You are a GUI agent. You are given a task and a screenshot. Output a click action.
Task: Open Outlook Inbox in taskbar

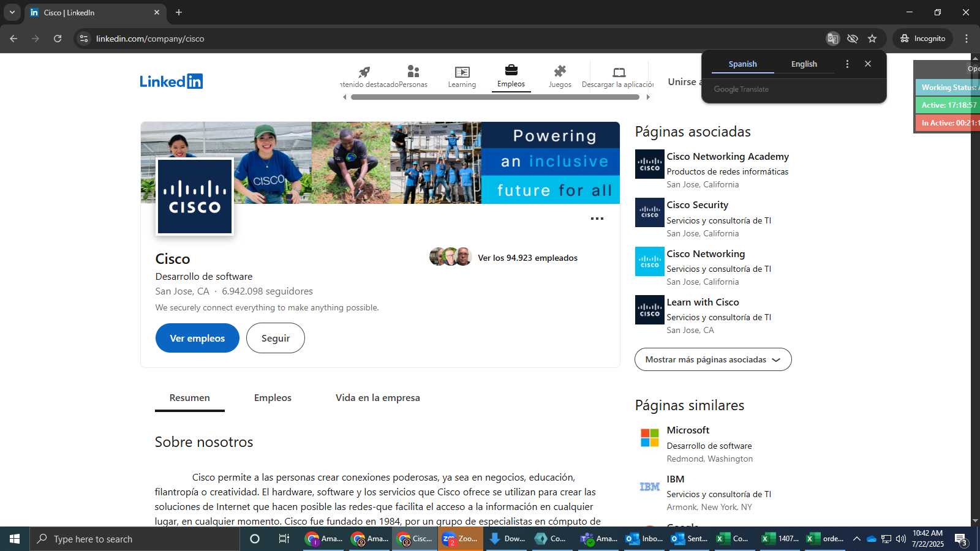(644, 539)
